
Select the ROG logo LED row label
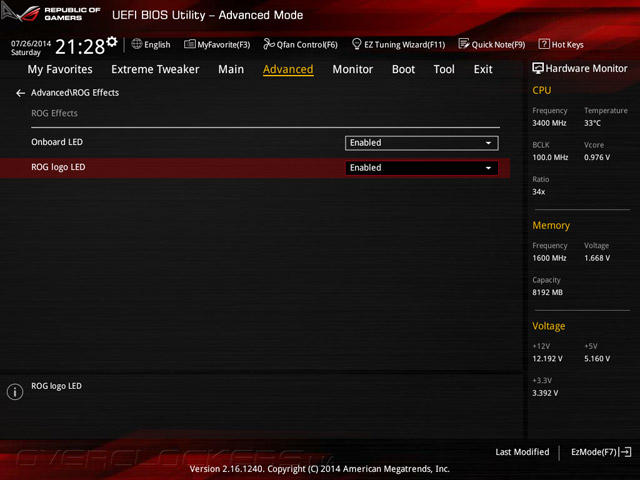[58, 167]
